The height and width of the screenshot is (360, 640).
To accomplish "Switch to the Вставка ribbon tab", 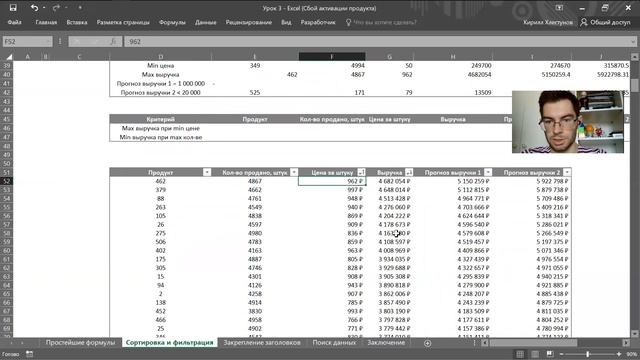I will tap(77, 22).
